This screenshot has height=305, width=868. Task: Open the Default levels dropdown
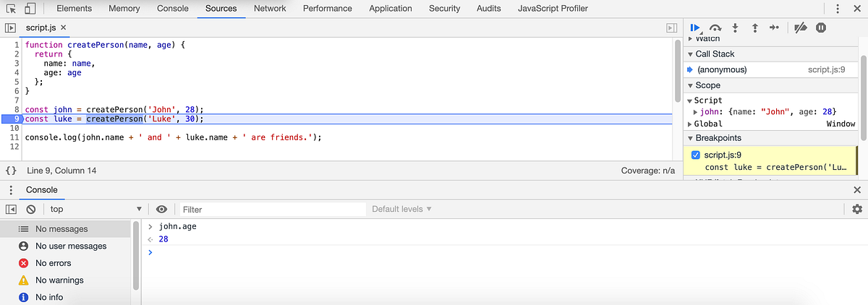click(401, 209)
